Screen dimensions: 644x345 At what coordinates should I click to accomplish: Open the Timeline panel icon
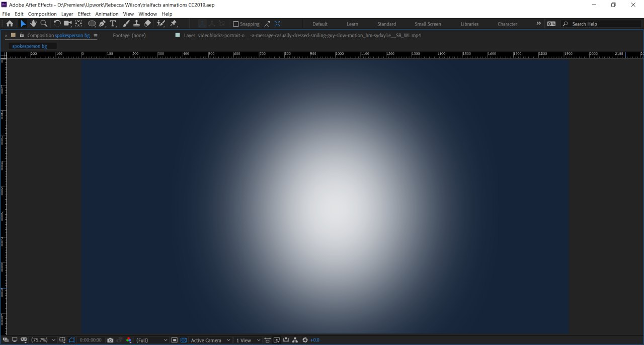click(286, 340)
